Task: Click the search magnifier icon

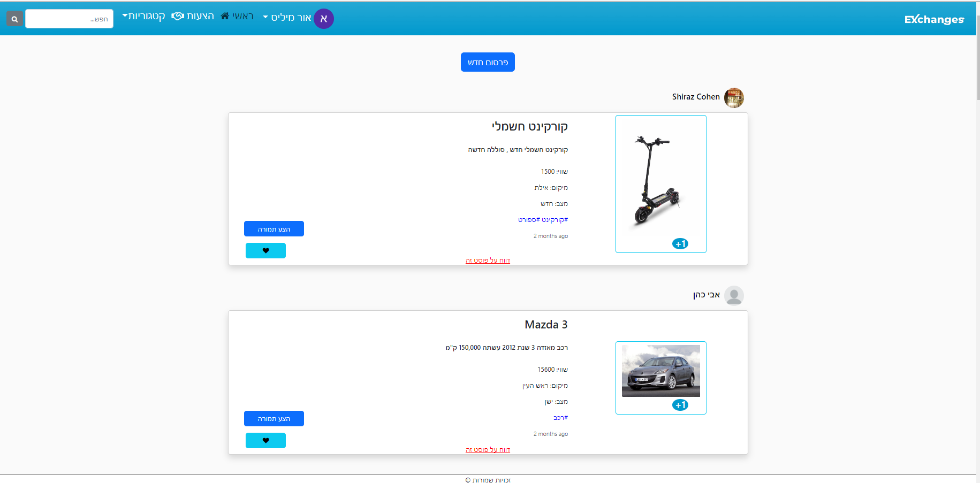Action: (14, 18)
